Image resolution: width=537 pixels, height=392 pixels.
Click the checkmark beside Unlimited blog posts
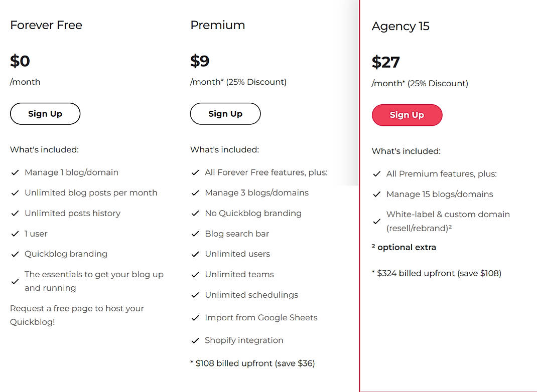pyautogui.click(x=15, y=193)
